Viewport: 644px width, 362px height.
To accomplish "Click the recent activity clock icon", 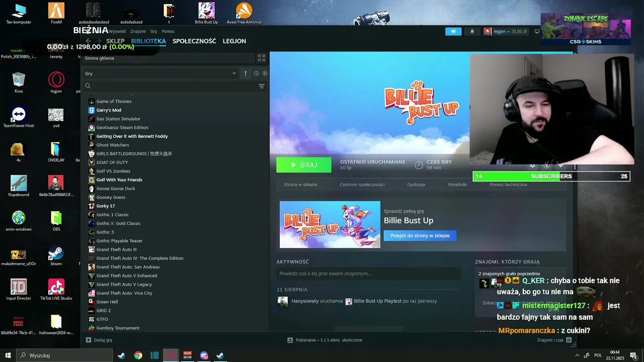I will pyautogui.click(x=256, y=73).
